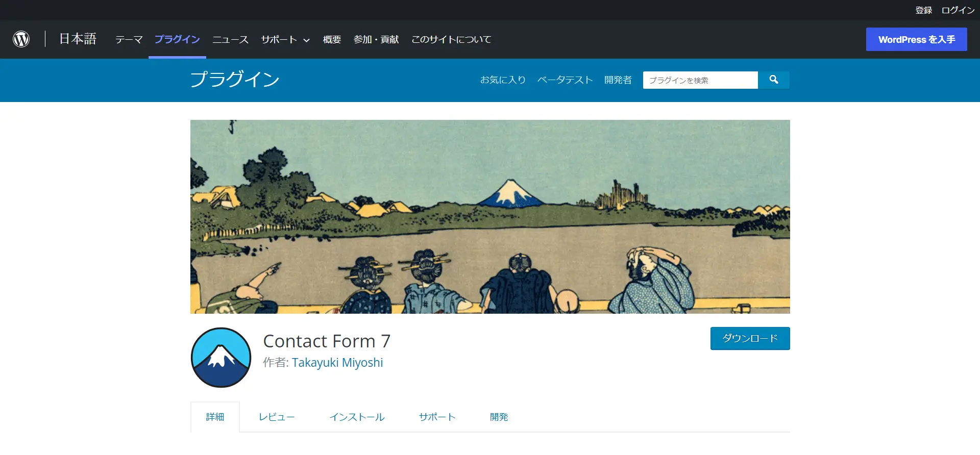
Task: Click the ログイン link
Action: [x=958, y=10]
